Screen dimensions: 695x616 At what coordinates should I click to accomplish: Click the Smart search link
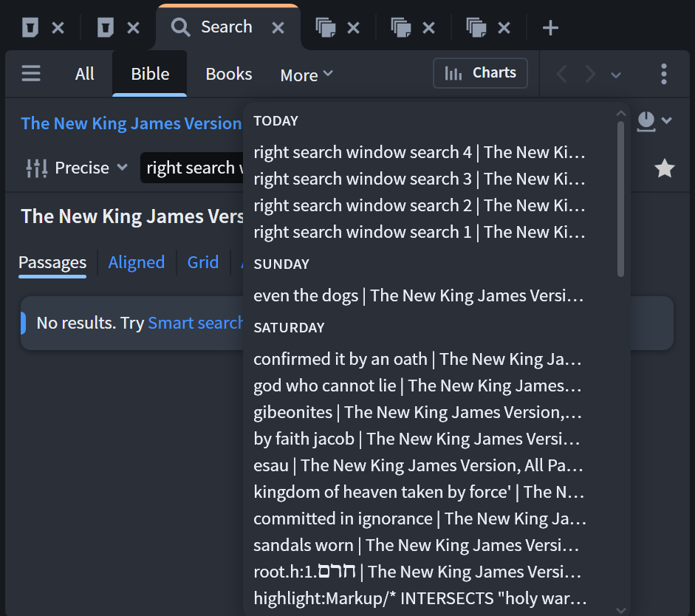pyautogui.click(x=196, y=323)
